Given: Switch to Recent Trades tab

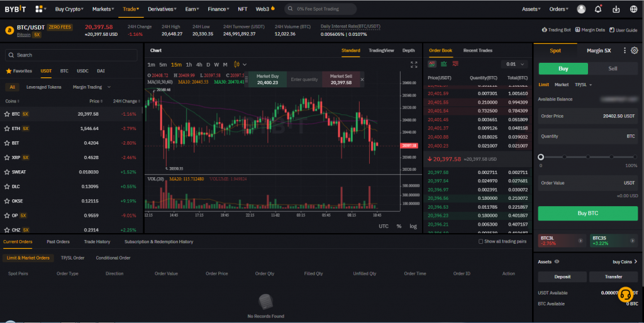Looking at the screenshot, I should coord(478,50).
